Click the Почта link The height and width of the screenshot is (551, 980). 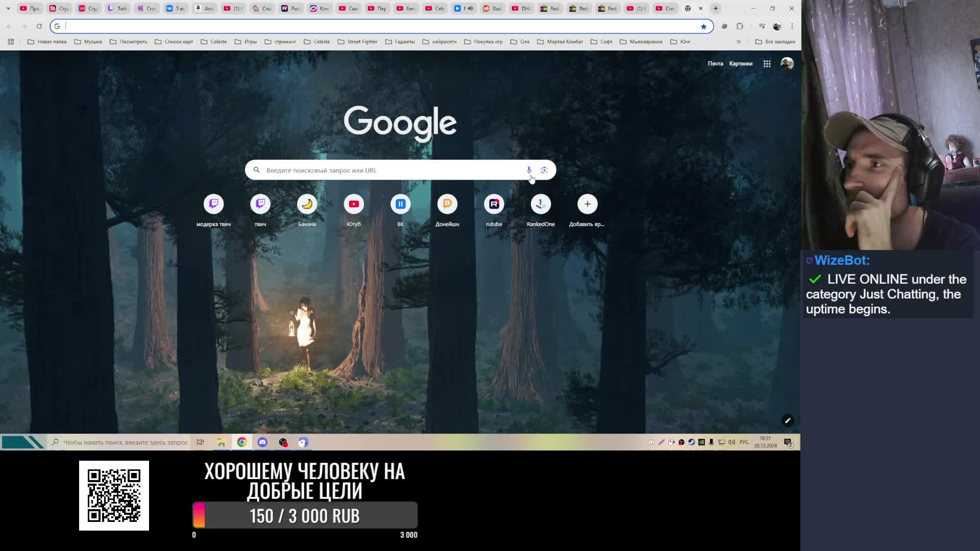click(715, 64)
